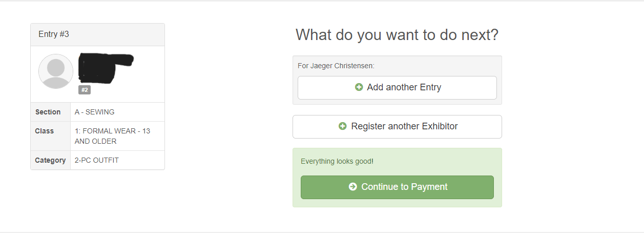Click the FORMAL WEAR - 13 AND OLDER value
The image size is (644, 233).
coord(113,136)
